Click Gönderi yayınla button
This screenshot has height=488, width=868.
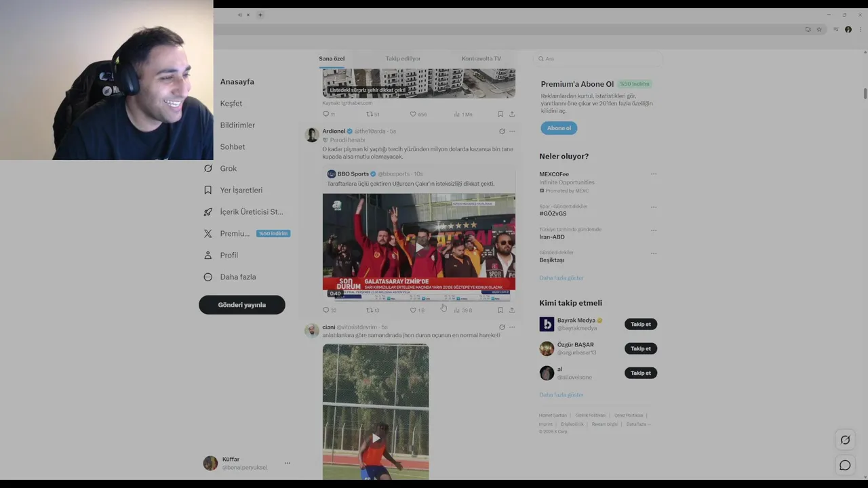click(242, 305)
